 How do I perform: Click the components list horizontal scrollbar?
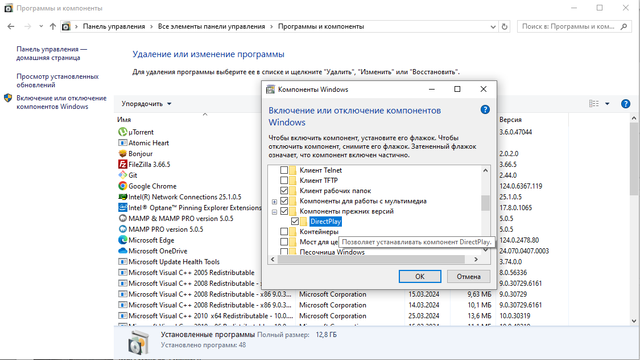pyautogui.click(x=371, y=259)
